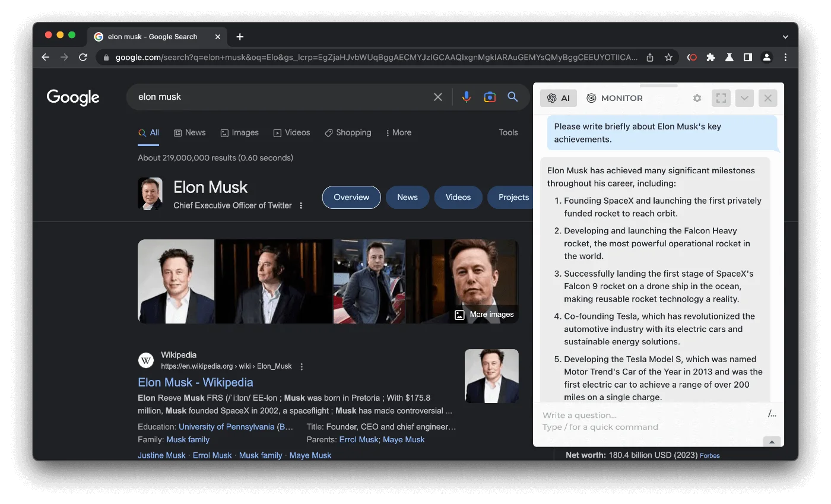Click the Videos pill button
831x504 pixels.
pyautogui.click(x=458, y=197)
